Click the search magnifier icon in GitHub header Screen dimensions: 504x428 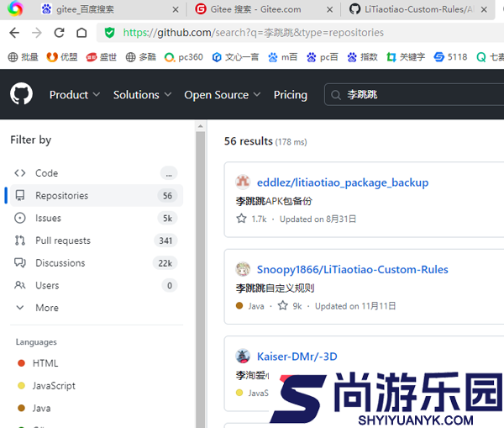click(x=336, y=95)
